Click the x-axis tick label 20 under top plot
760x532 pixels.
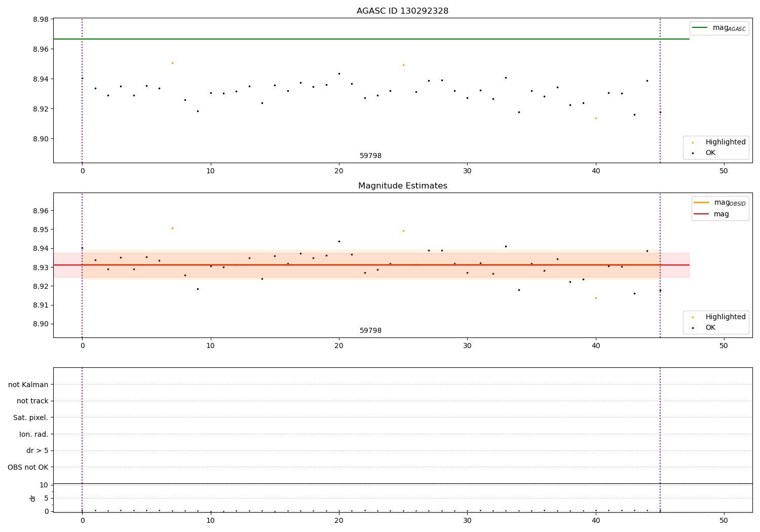pyautogui.click(x=339, y=171)
